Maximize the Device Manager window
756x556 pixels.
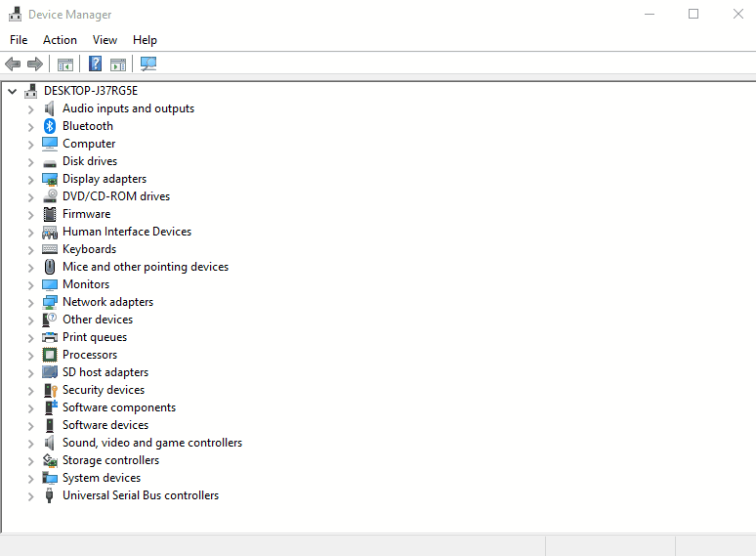693,14
